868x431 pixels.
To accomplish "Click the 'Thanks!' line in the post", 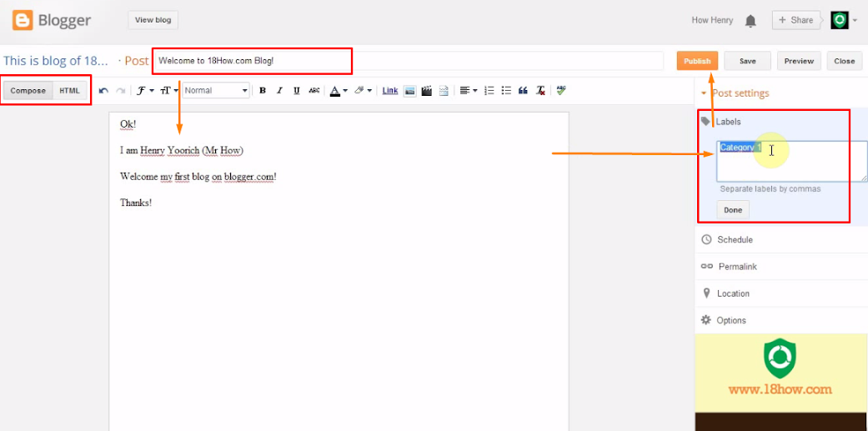I will pyautogui.click(x=136, y=203).
